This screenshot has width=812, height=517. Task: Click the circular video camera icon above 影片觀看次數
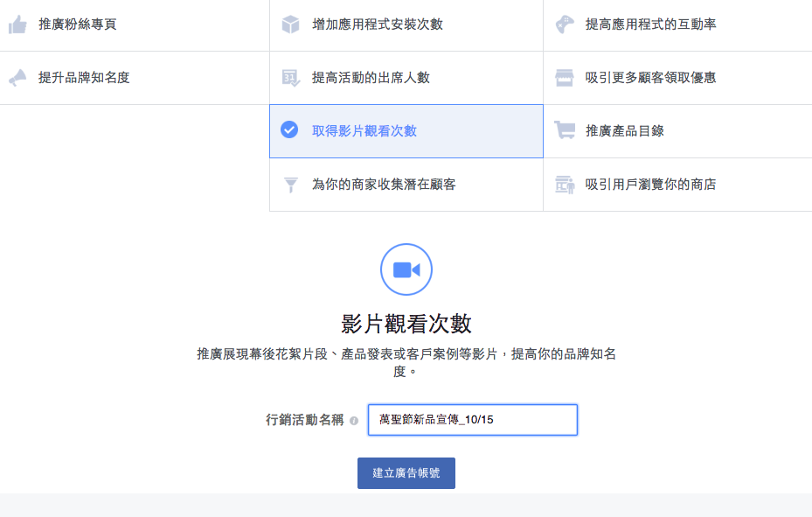tap(406, 269)
